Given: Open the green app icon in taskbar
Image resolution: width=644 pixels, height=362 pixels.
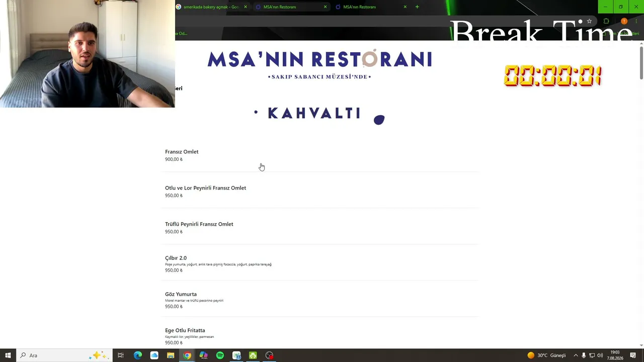Looking at the screenshot, I should [x=253, y=355].
